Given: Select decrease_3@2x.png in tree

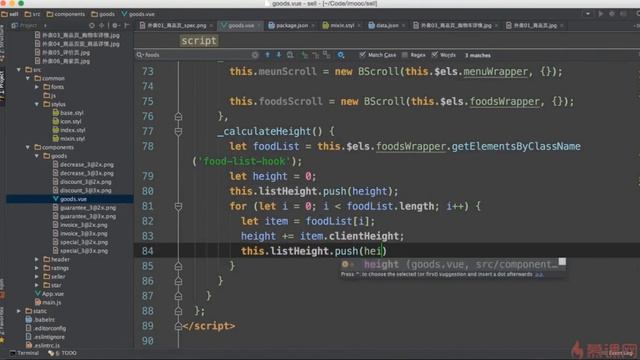Looking at the screenshot, I should click(x=83, y=164).
